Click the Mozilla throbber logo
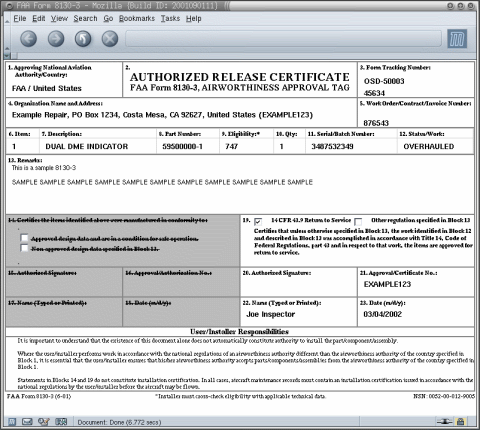Image resolution: width=480 pixels, height=430 pixels. (x=457, y=39)
